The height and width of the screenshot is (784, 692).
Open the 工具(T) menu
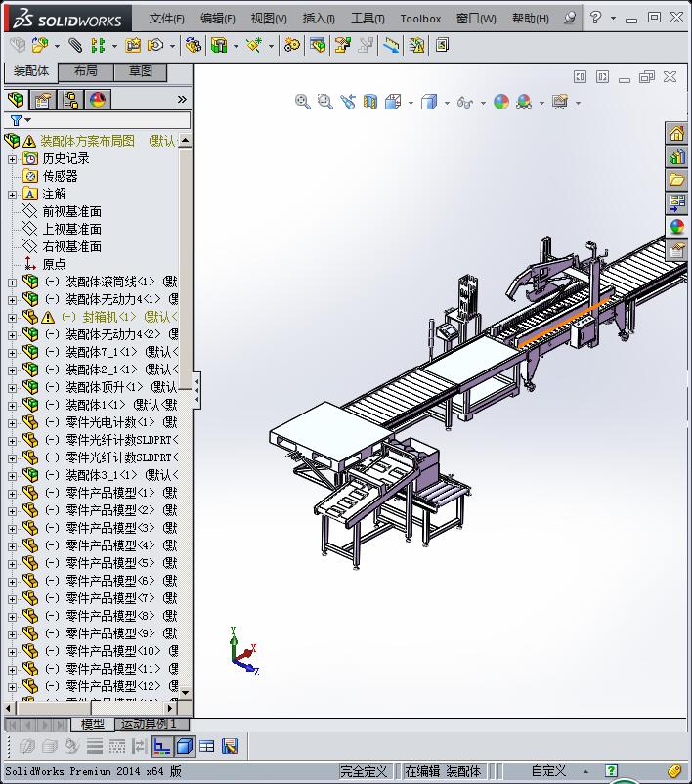point(368,19)
